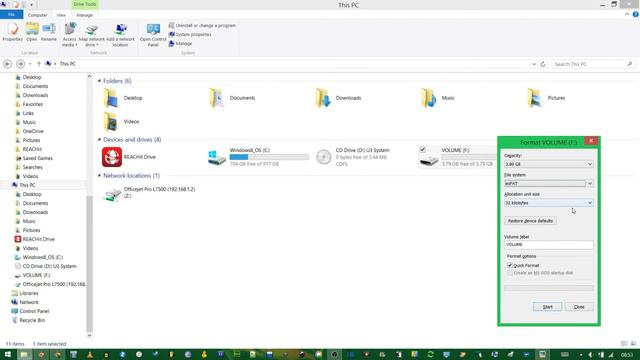
Task: Switch to the Manage tab
Action: [84, 15]
